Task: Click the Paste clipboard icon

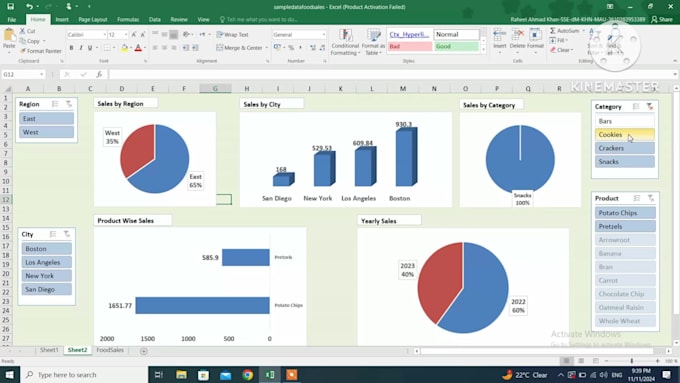Action: coord(9,36)
